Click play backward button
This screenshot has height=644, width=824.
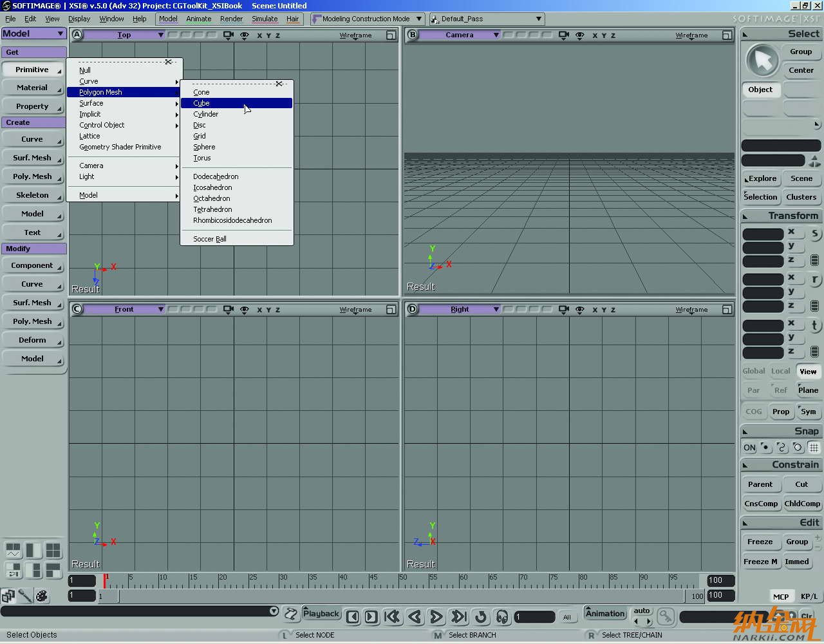coord(415,617)
